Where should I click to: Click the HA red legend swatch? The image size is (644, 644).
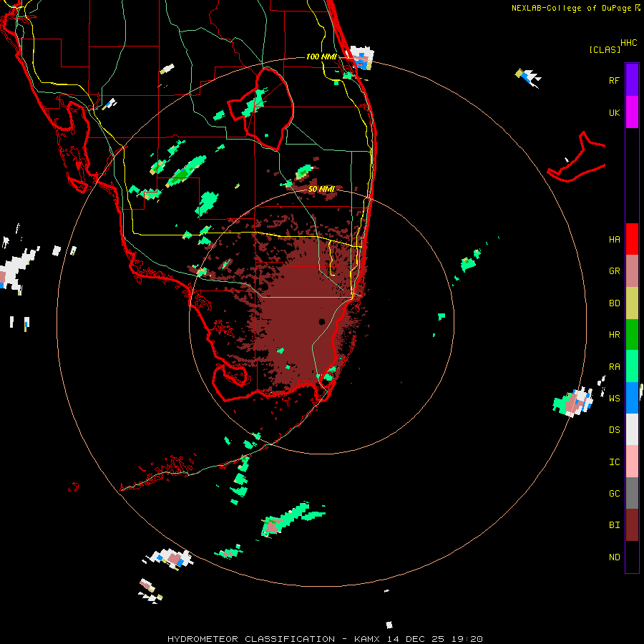(632, 239)
